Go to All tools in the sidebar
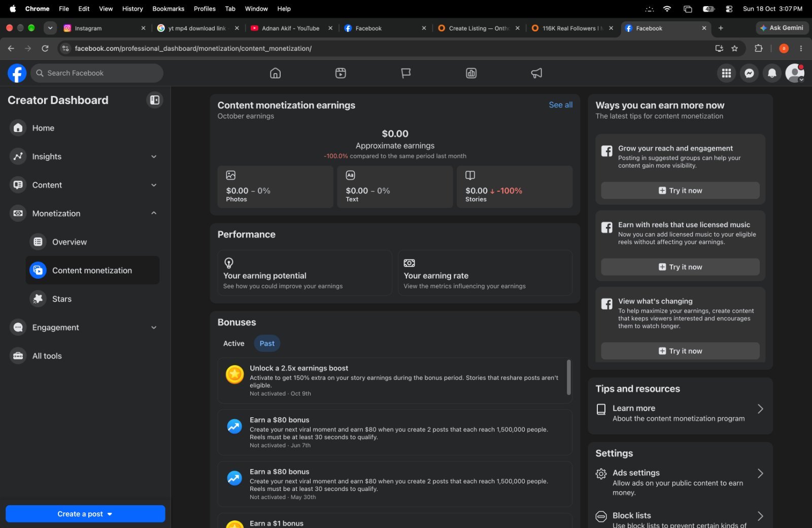 [84, 356]
